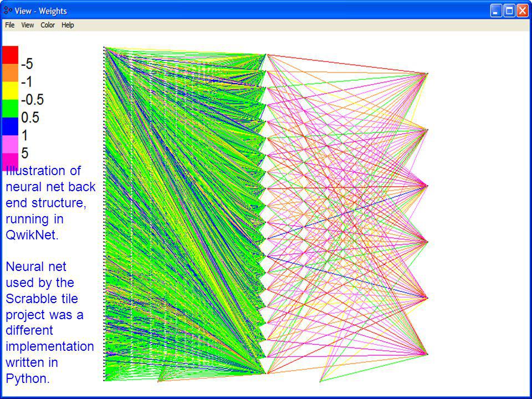This screenshot has height=399, width=532.
Task: Click the -5 legend value label
Action: [27, 64]
